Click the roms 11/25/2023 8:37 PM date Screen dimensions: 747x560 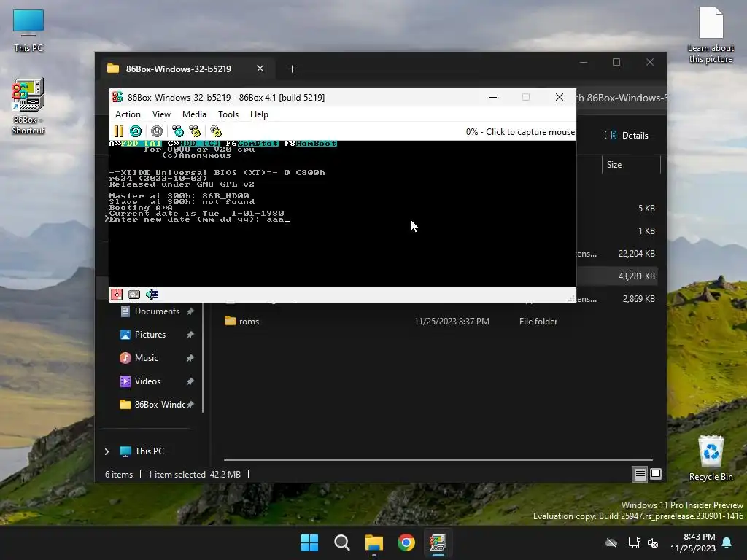(452, 322)
